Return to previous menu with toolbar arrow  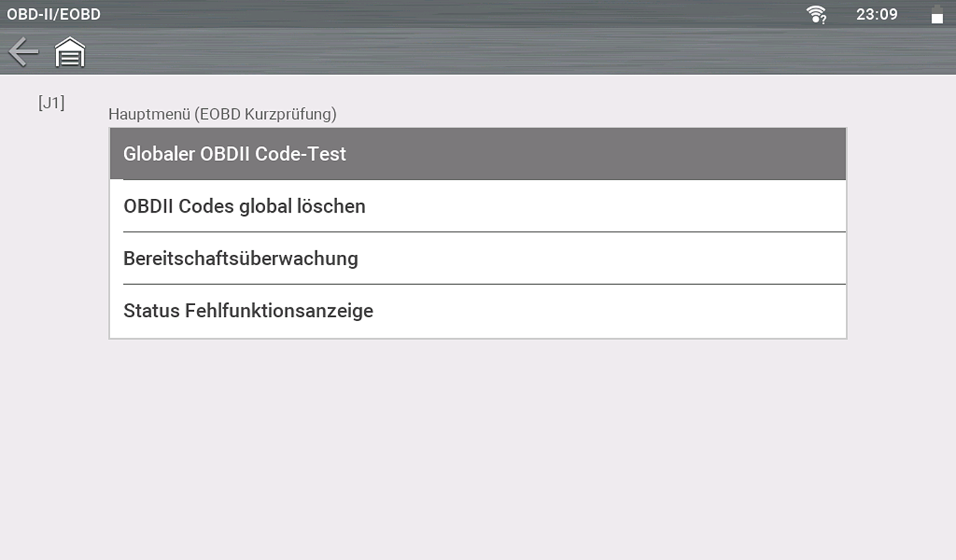[24, 52]
